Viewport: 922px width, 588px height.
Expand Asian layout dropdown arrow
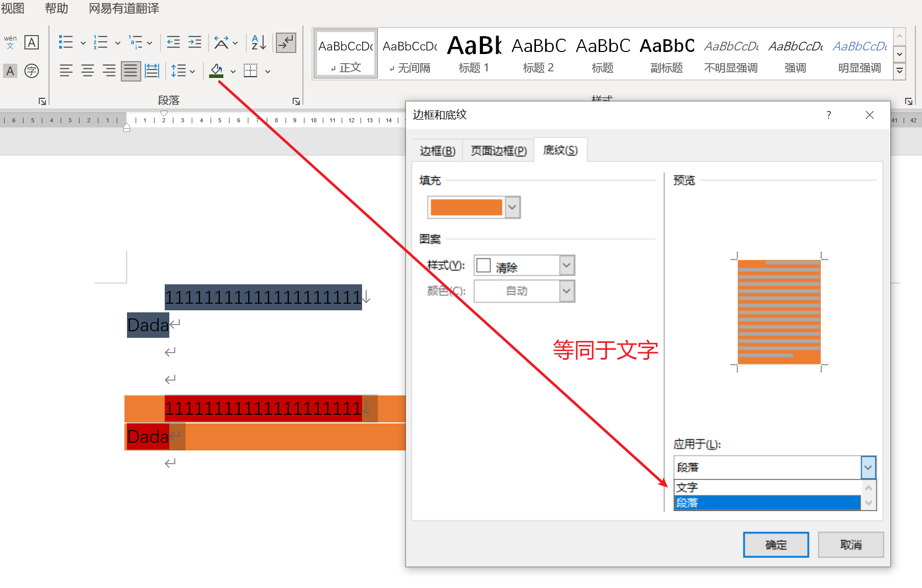[235, 43]
